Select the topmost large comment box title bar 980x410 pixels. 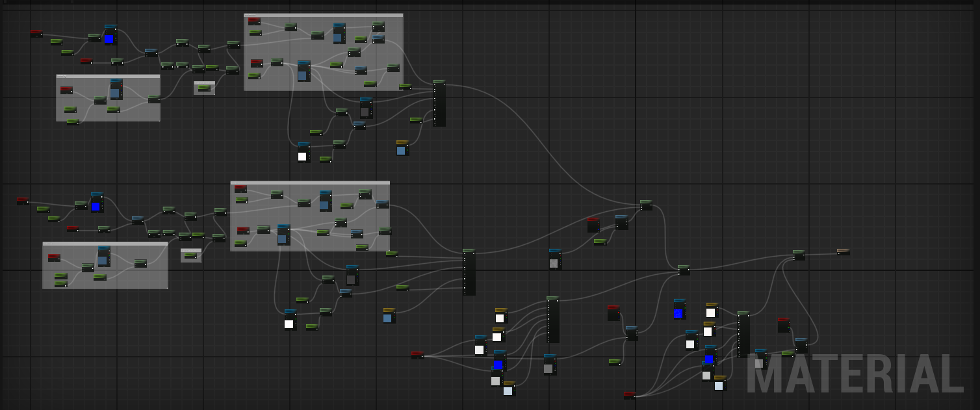323,15
